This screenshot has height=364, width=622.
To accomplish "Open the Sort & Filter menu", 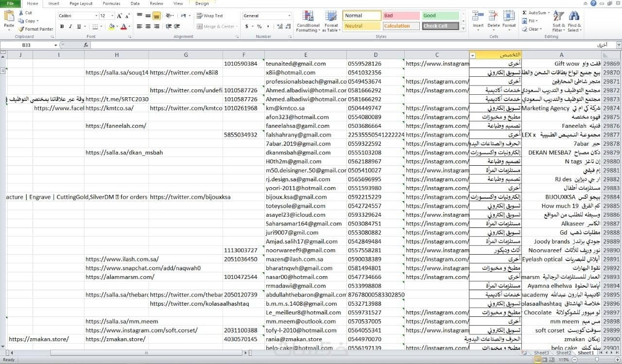I will (559, 21).
